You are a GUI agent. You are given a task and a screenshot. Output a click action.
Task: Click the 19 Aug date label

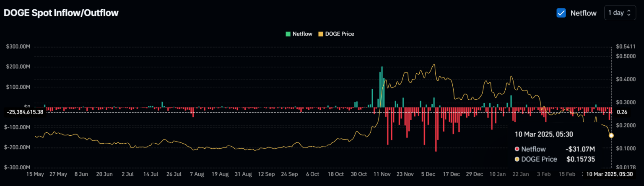point(220,174)
